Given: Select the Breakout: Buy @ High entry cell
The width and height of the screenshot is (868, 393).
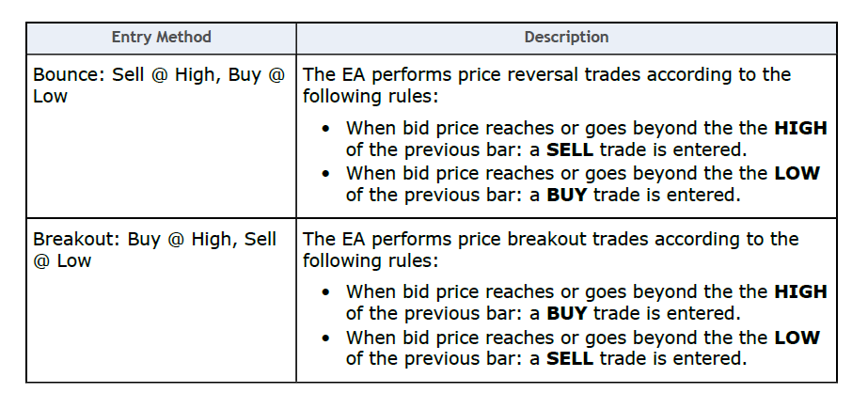Looking at the screenshot, I should 161,300.
